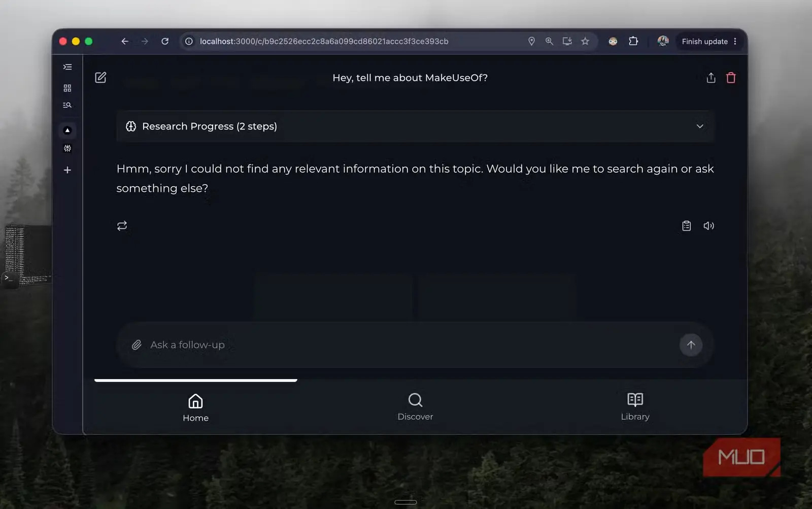
Task: Open the browser profile avatar
Action: tap(663, 41)
